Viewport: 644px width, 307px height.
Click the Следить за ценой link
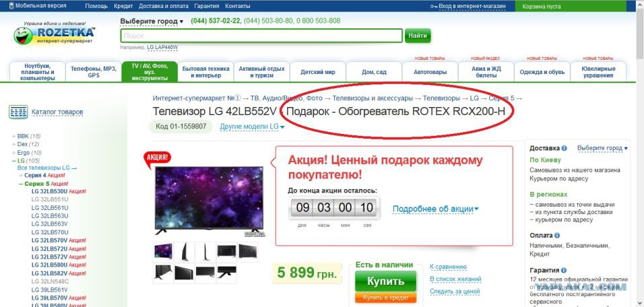click(455, 292)
